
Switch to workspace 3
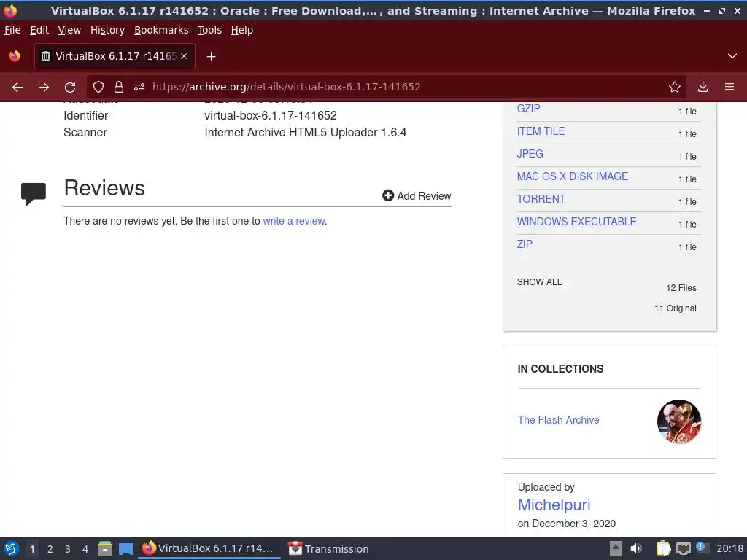click(x=68, y=549)
